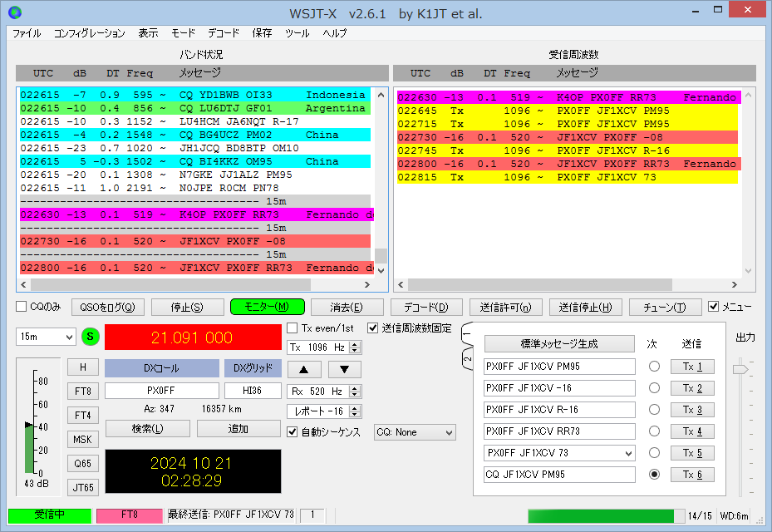Open the ツール menu
772x532 pixels.
coord(297,33)
